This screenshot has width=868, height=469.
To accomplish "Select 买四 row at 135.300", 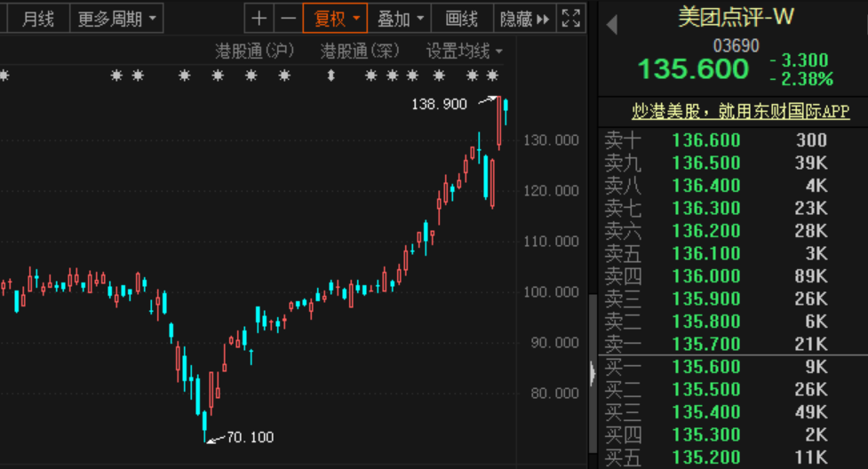I will (x=733, y=434).
